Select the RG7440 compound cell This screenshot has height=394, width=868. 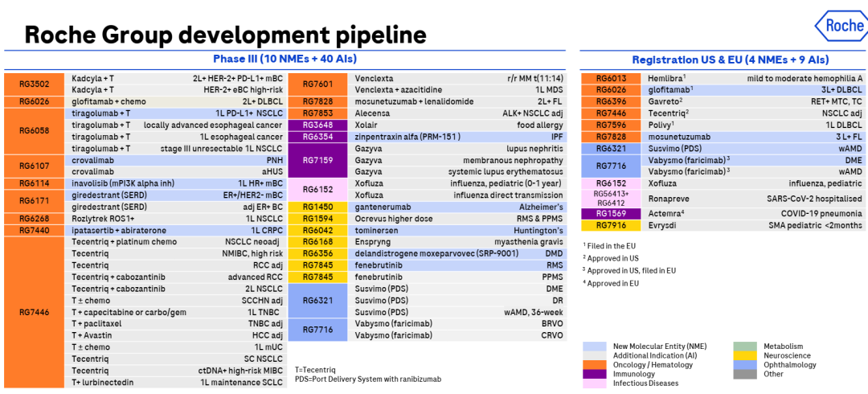pyautogui.click(x=35, y=230)
